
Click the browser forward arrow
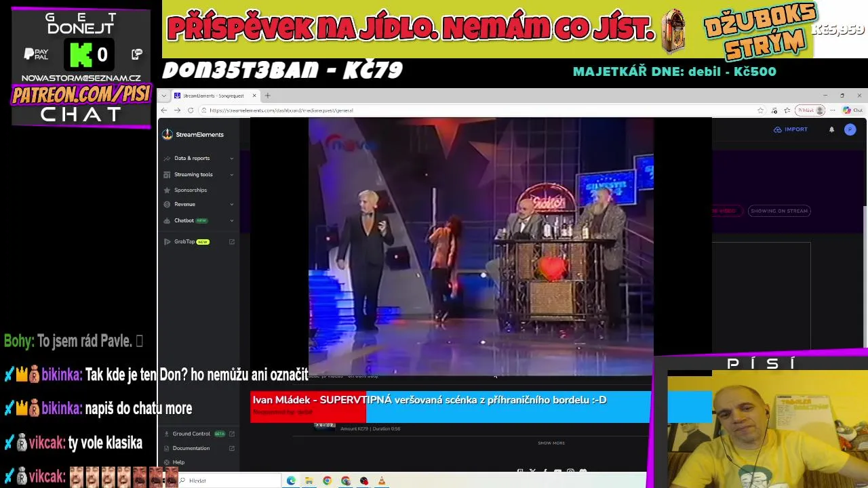click(177, 110)
